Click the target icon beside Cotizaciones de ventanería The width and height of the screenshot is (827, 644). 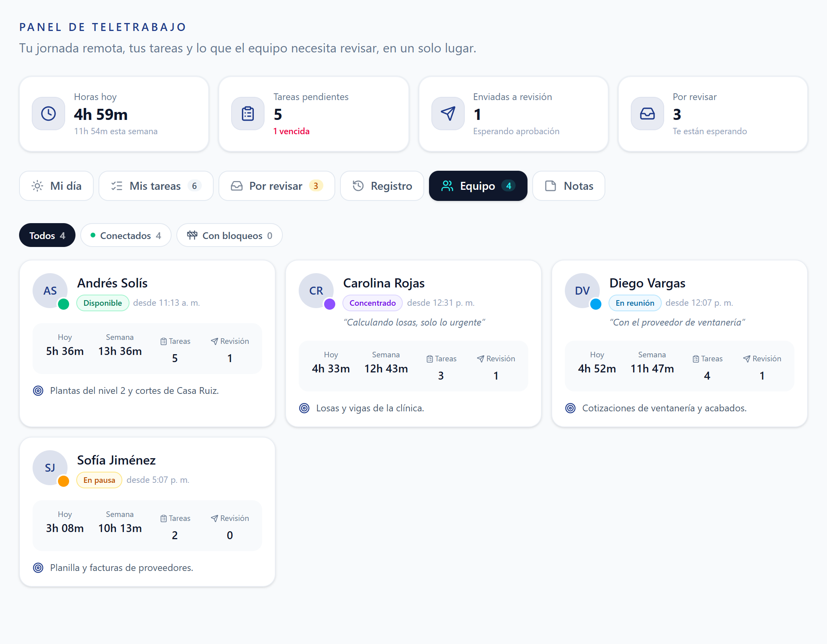[x=570, y=408]
